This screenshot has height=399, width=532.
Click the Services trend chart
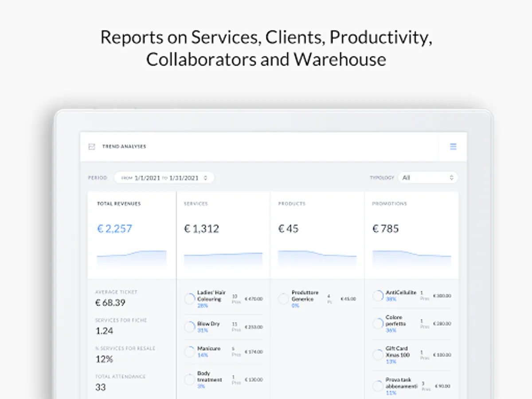pyautogui.click(x=223, y=259)
